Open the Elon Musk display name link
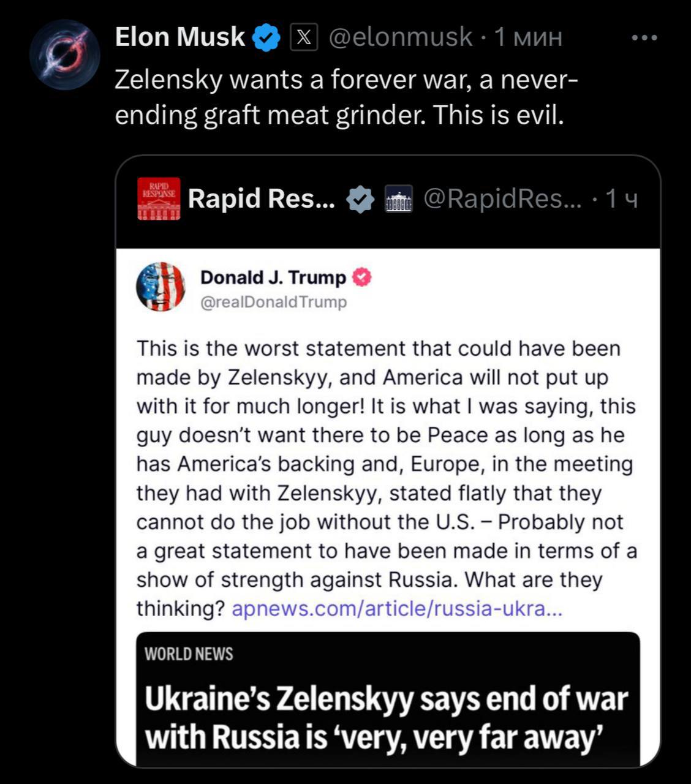The width and height of the screenshot is (691, 784). tap(180, 37)
